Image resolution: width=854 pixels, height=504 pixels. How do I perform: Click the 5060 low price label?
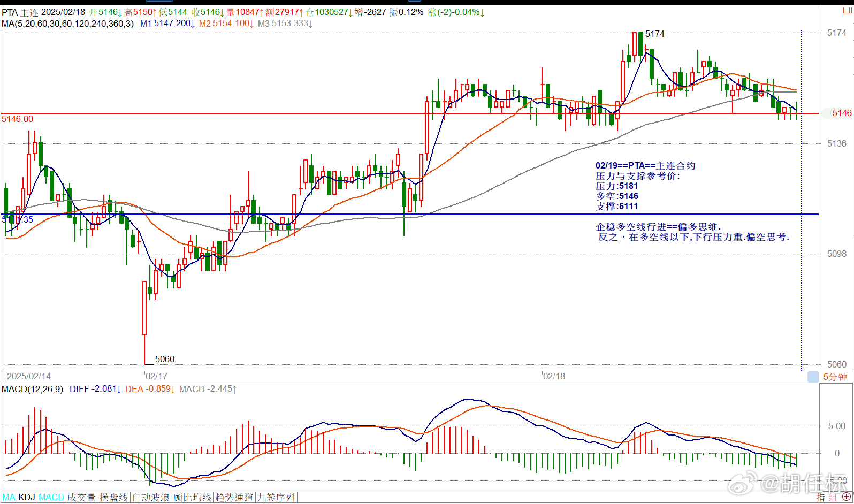(165, 359)
